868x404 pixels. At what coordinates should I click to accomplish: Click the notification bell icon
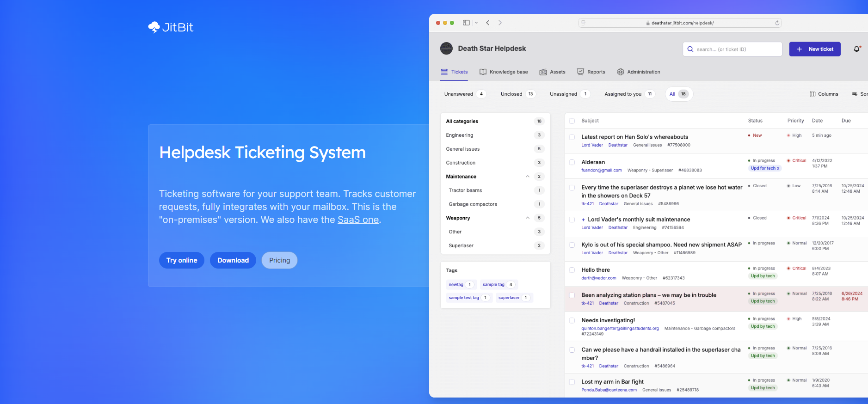tap(856, 49)
